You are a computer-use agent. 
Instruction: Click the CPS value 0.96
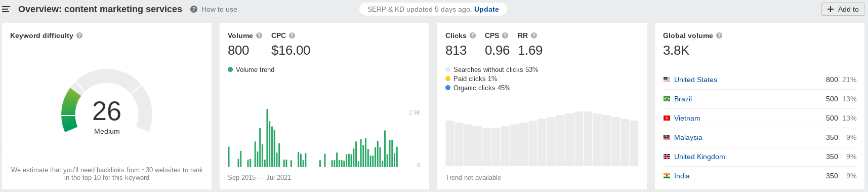(x=497, y=50)
